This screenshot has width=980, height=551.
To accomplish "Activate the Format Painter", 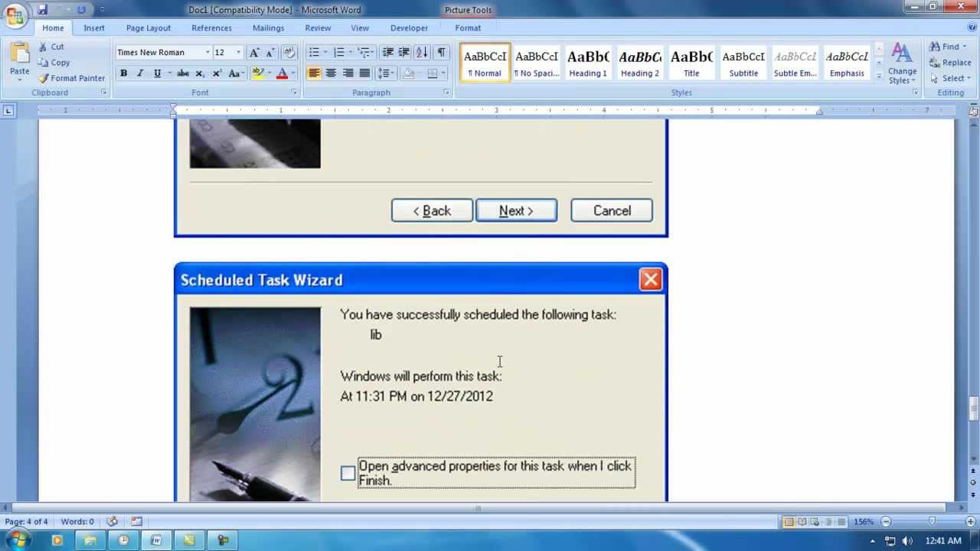I will click(x=71, y=78).
